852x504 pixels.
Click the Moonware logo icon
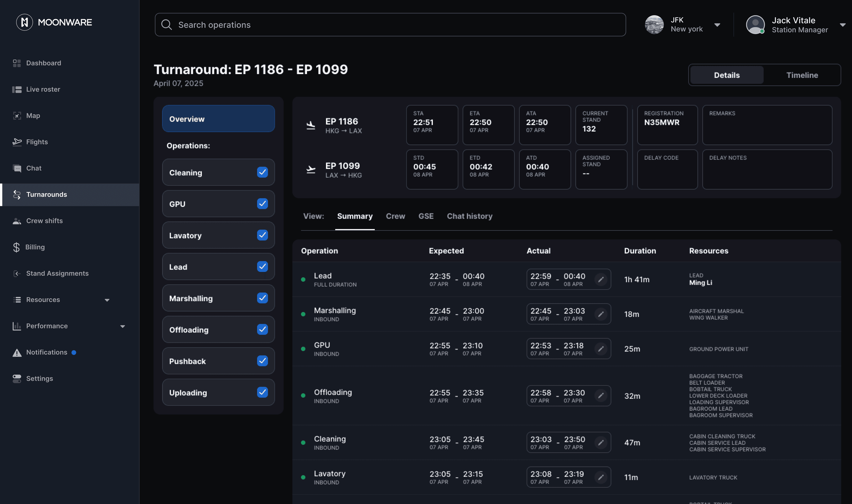coord(25,22)
